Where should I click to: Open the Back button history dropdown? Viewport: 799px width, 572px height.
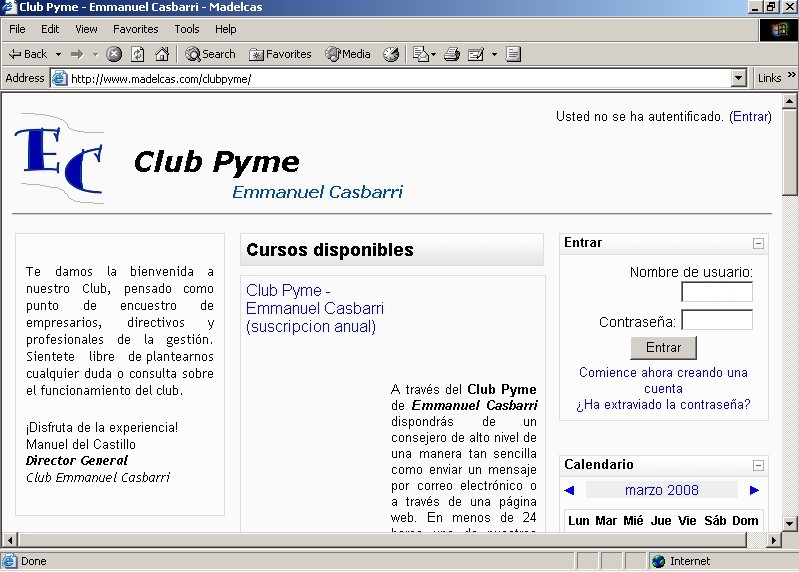59,54
